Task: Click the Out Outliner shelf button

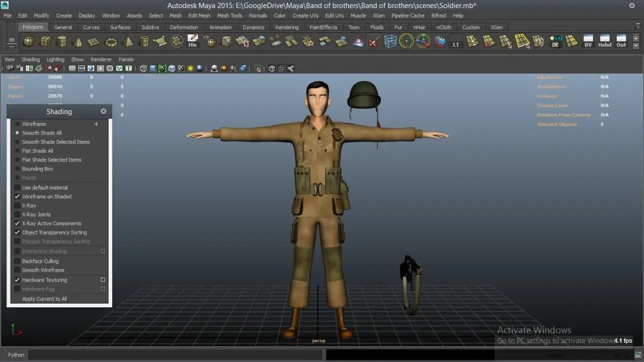Action: (x=621, y=41)
